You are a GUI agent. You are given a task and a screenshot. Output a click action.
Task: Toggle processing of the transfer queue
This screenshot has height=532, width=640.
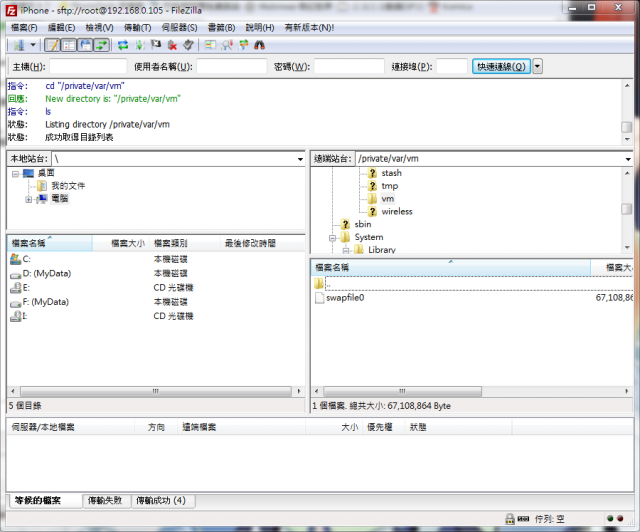(140, 45)
